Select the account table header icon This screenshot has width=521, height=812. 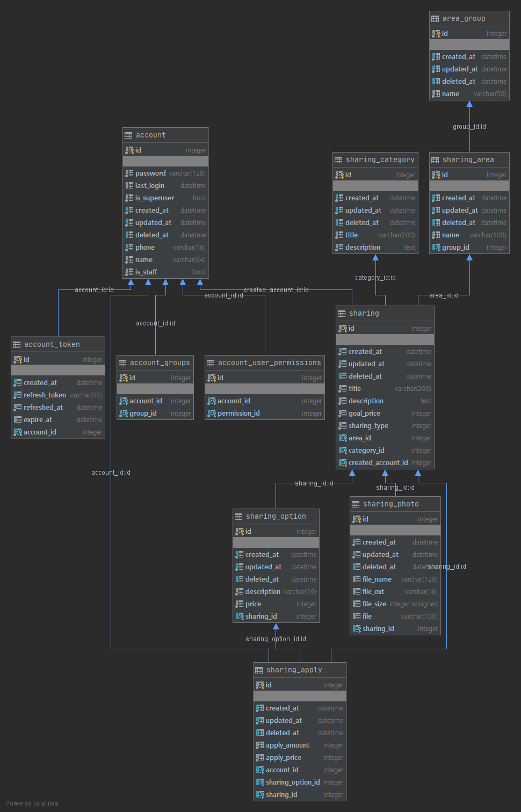pyautogui.click(x=128, y=135)
